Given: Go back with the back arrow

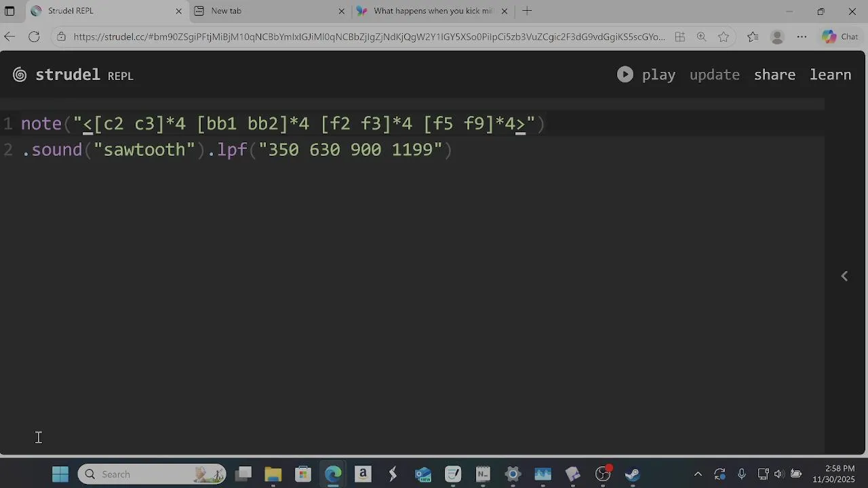Looking at the screenshot, I should coord(9,37).
